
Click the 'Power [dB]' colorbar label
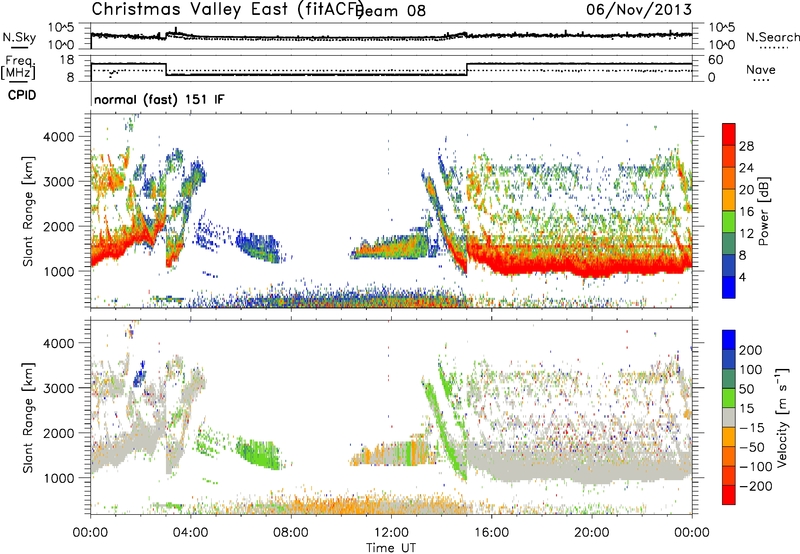tap(763, 211)
